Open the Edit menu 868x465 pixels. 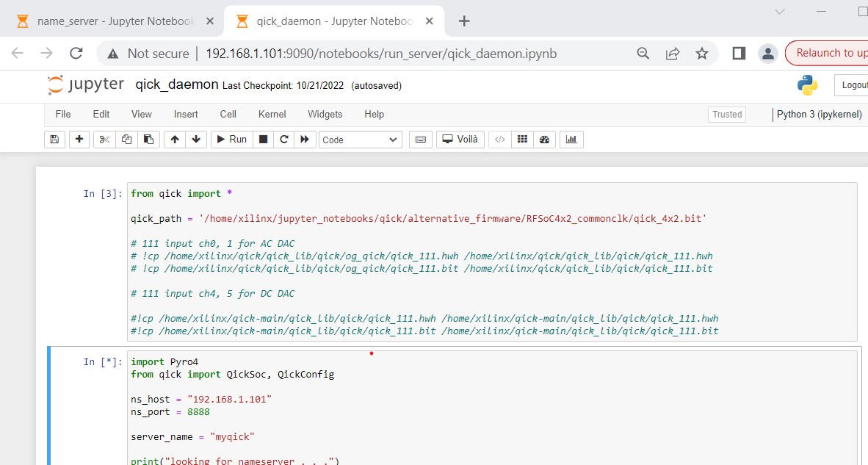pyautogui.click(x=101, y=114)
